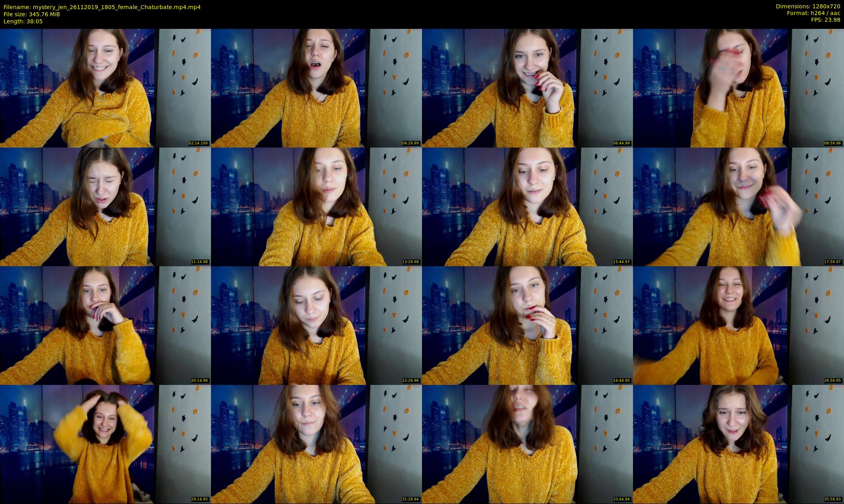This screenshot has height=504, width=844.
Task: Click the thumbnail timestamped 29:14.95
Action: pyautogui.click(x=105, y=444)
